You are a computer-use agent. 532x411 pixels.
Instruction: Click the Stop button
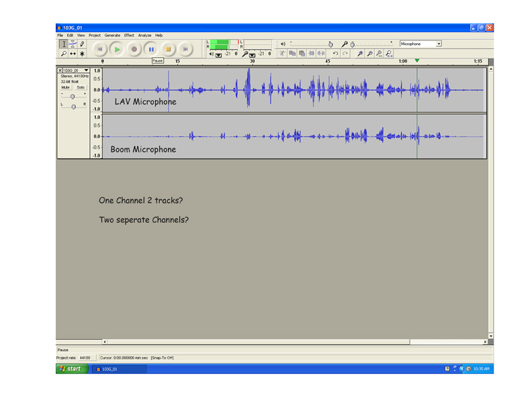(168, 49)
